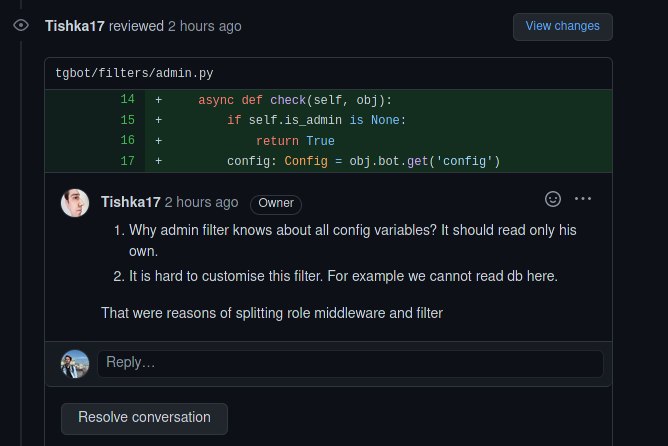
Task: Focus the Reply… text field
Action: click(350, 363)
